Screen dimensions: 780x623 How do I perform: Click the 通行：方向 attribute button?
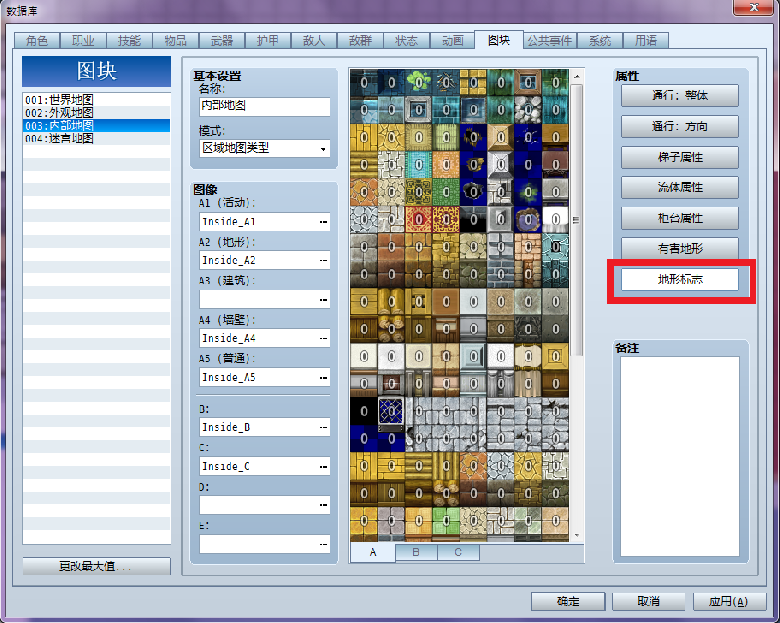[680, 126]
